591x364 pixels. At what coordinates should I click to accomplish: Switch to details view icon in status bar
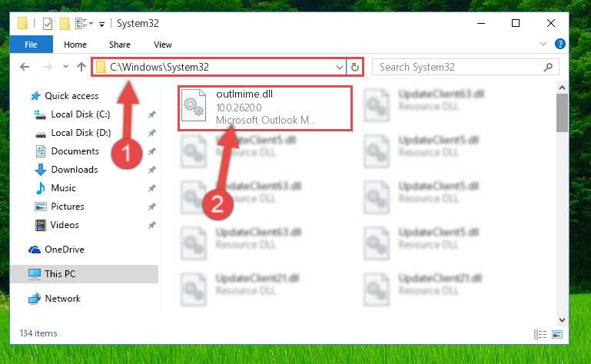pos(540,334)
